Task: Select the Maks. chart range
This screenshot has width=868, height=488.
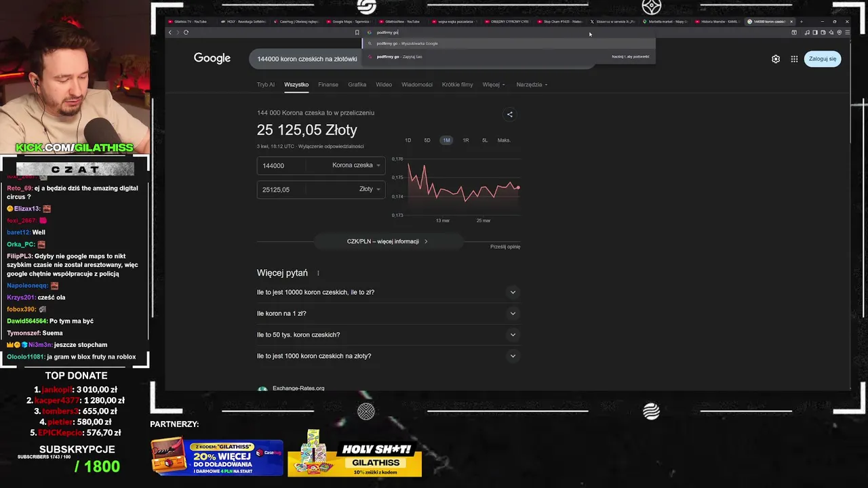Action: [x=504, y=140]
